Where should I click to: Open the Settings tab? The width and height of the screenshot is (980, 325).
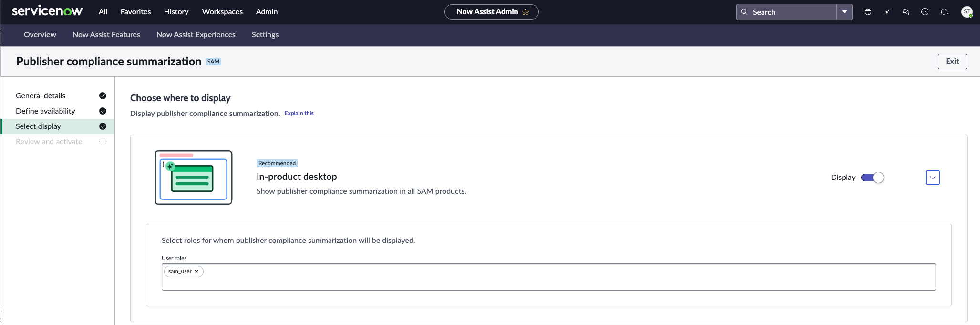[x=265, y=35]
